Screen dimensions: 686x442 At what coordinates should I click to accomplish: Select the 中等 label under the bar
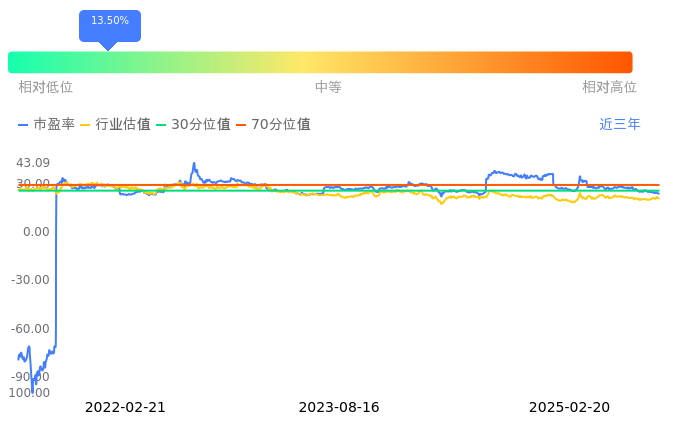click(328, 87)
